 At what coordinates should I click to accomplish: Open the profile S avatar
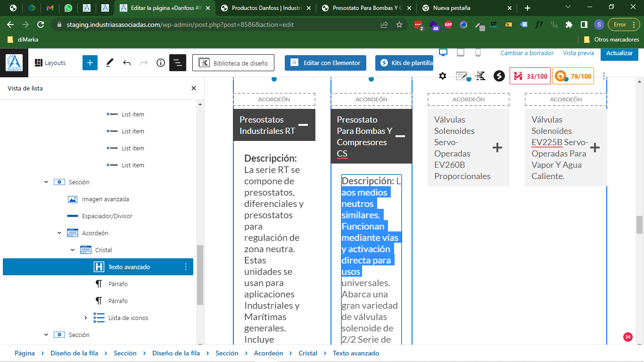click(x=599, y=25)
